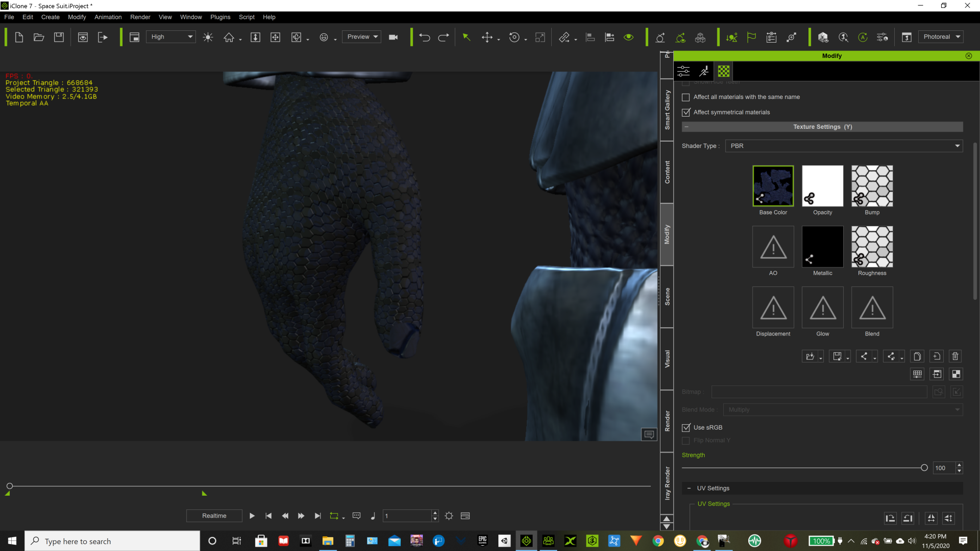Click the Export arrow icon in the toolbar
Screen dimensions: 980x551
tap(102, 37)
